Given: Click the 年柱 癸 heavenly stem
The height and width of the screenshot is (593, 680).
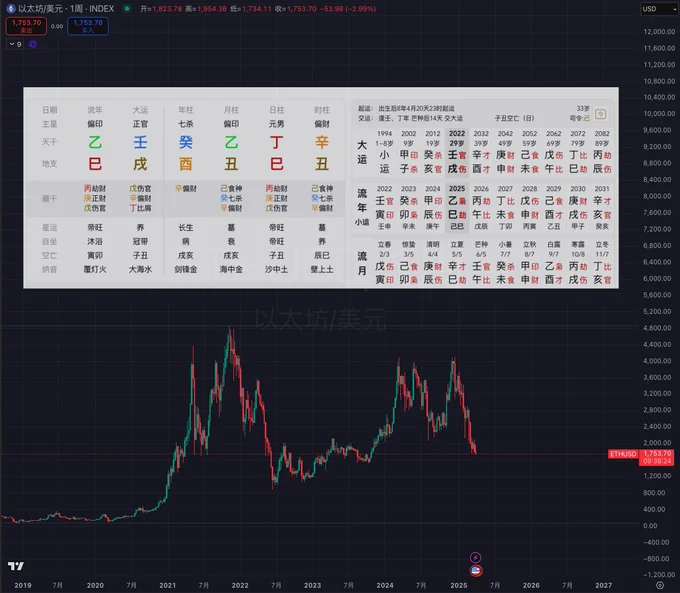Looking at the screenshot, I should (186, 142).
